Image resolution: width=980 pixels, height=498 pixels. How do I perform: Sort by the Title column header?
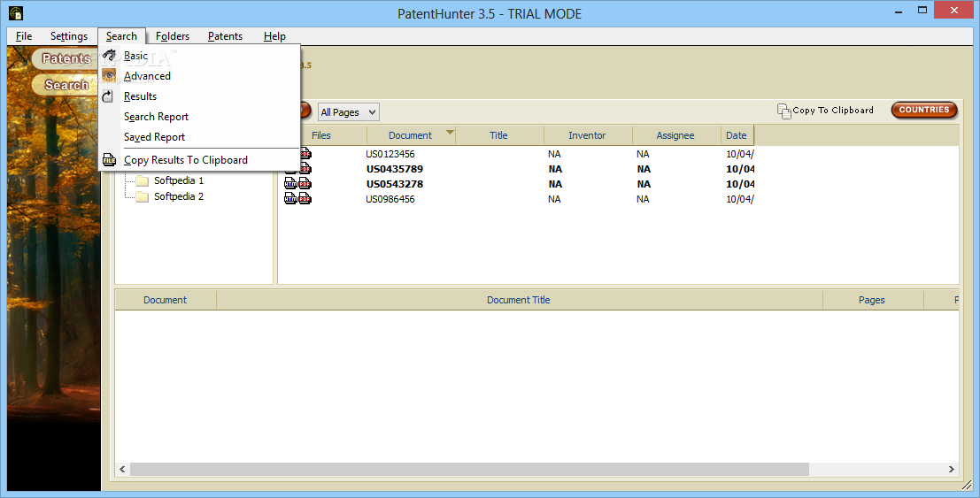coord(499,135)
